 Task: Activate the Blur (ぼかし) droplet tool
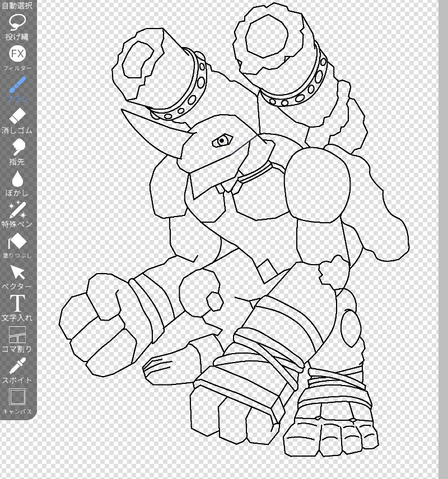17,183
